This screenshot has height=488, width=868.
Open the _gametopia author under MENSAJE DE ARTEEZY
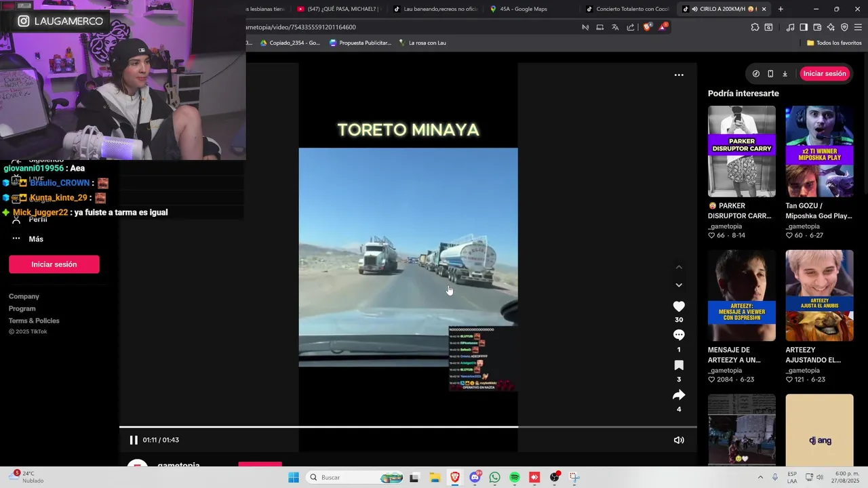(x=725, y=370)
